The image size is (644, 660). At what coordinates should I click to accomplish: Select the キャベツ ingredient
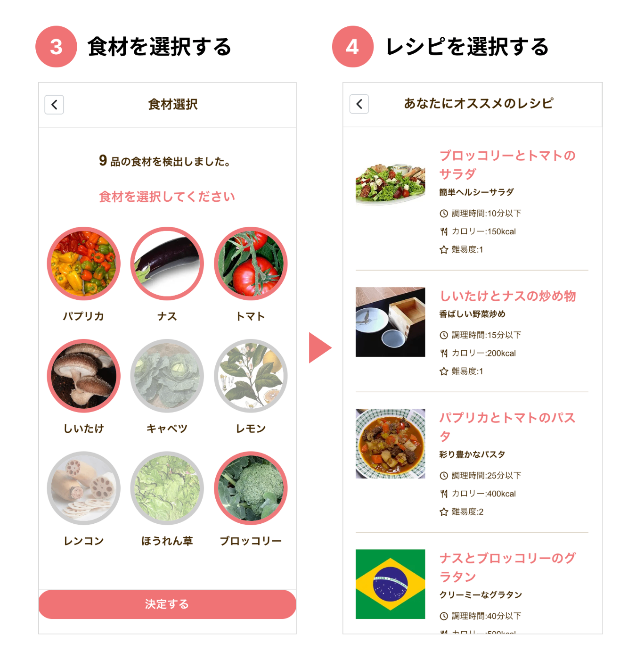(x=167, y=376)
